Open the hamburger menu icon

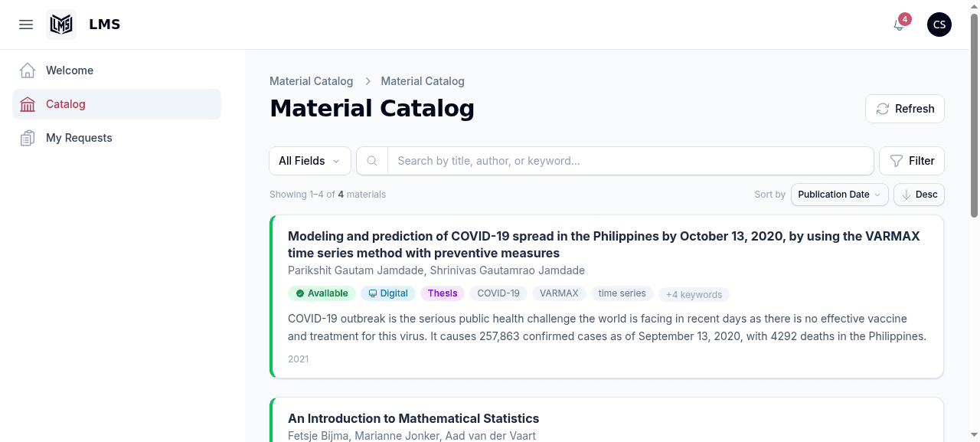[x=26, y=25]
